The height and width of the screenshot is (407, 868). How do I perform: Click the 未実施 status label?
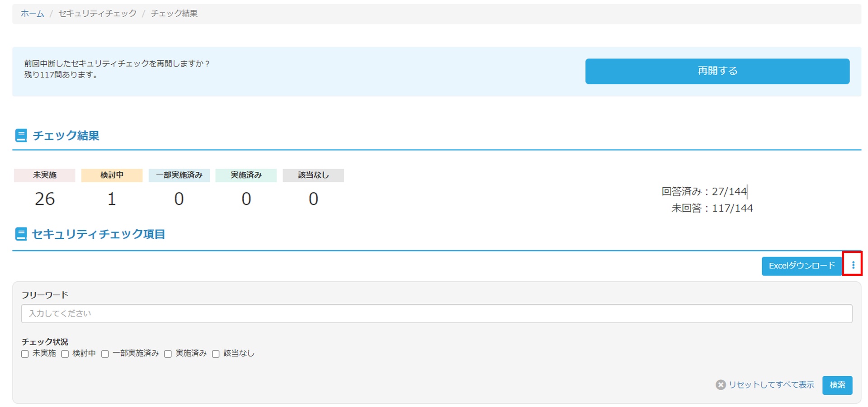[44, 175]
